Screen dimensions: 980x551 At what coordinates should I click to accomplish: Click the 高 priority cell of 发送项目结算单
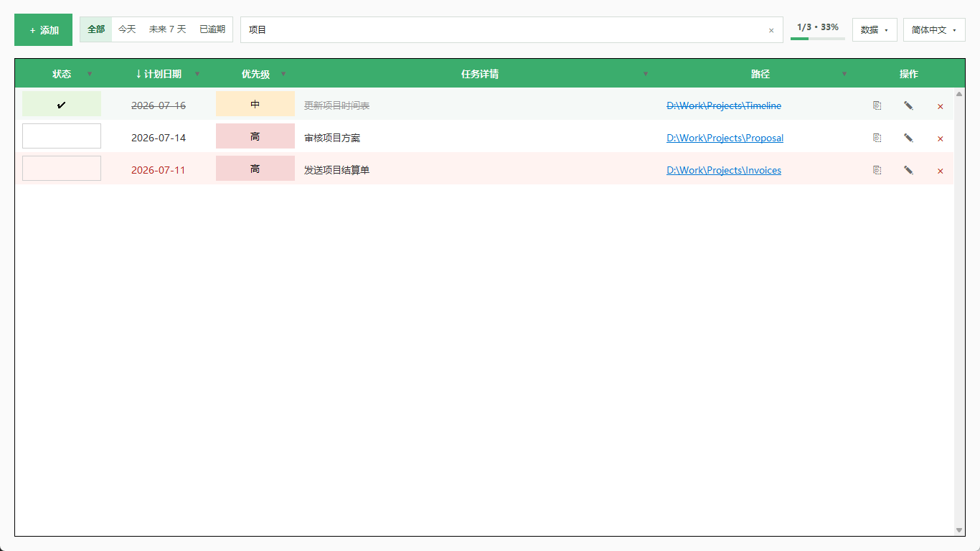coord(255,168)
